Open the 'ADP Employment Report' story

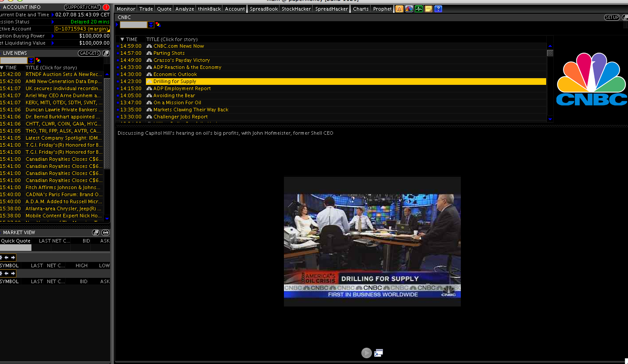182,88
